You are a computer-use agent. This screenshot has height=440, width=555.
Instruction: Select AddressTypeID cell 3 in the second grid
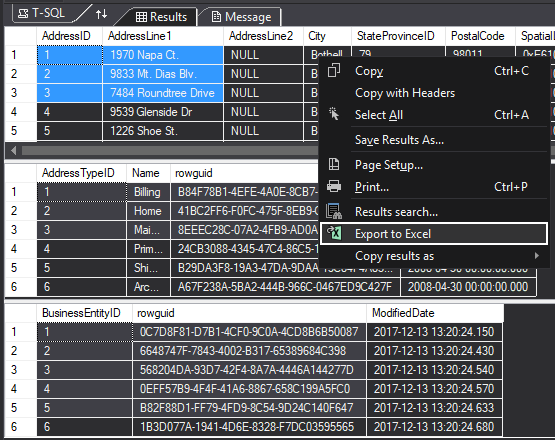pos(81,230)
